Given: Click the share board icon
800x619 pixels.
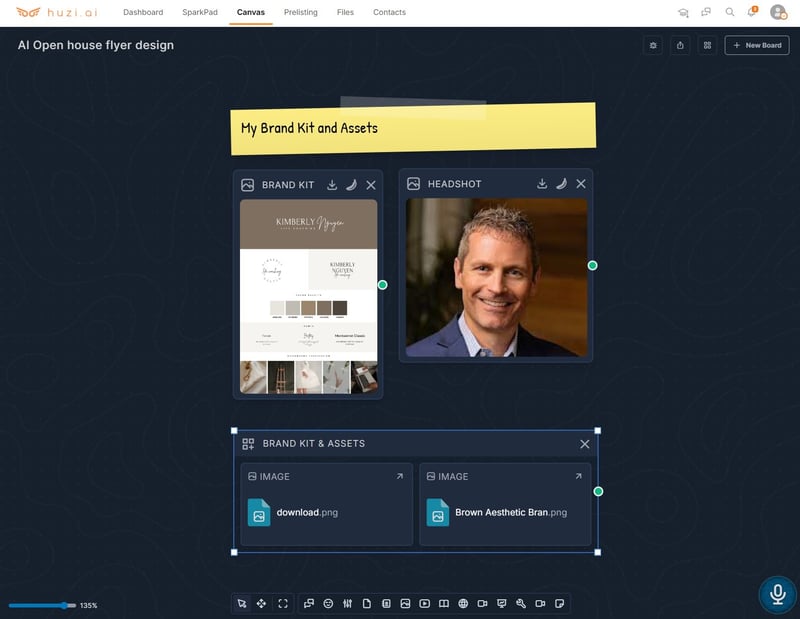Looking at the screenshot, I should [680, 45].
